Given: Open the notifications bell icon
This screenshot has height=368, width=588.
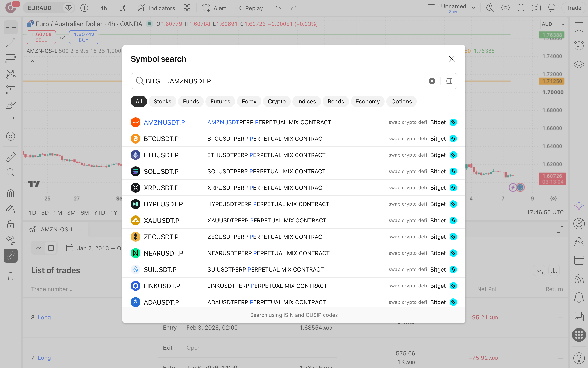Looking at the screenshot, I should (x=579, y=297).
